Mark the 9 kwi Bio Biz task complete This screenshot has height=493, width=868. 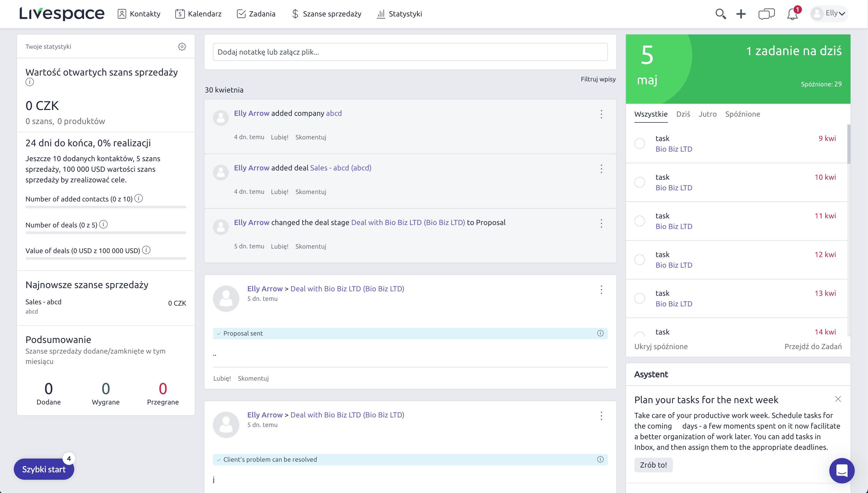click(640, 144)
